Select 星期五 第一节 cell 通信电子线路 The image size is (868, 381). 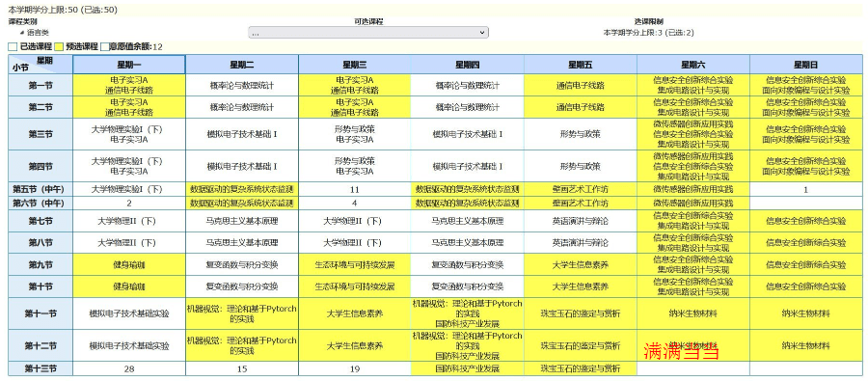[581, 85]
